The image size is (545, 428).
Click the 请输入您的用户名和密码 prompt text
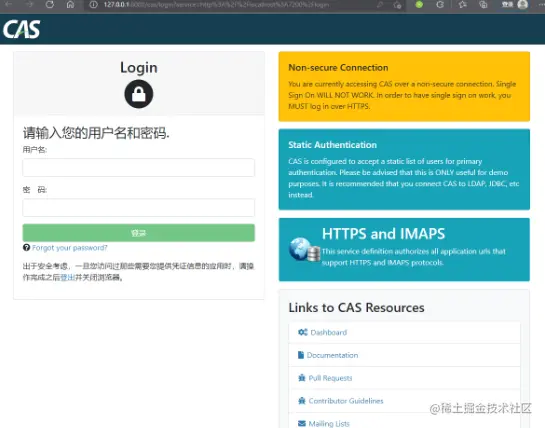coord(96,133)
